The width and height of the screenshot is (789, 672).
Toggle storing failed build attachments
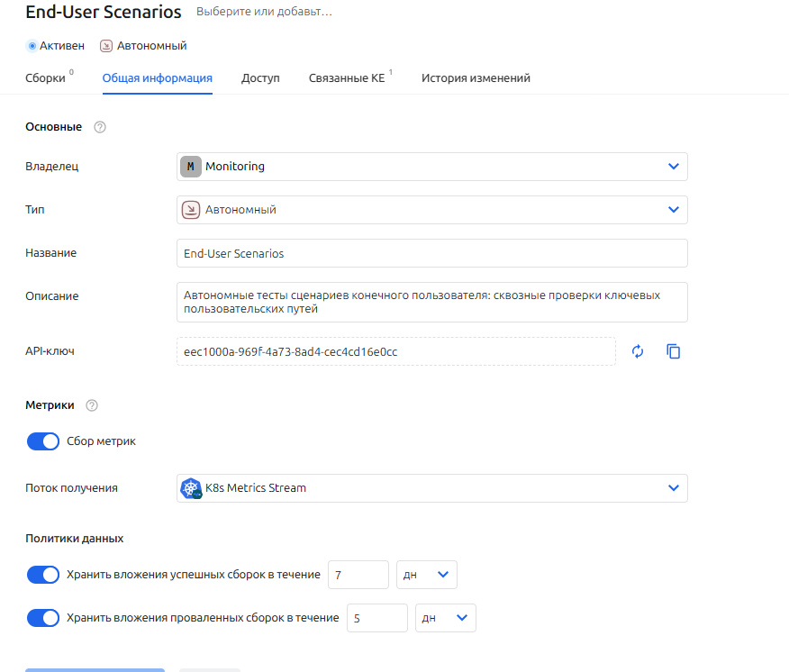click(42, 618)
